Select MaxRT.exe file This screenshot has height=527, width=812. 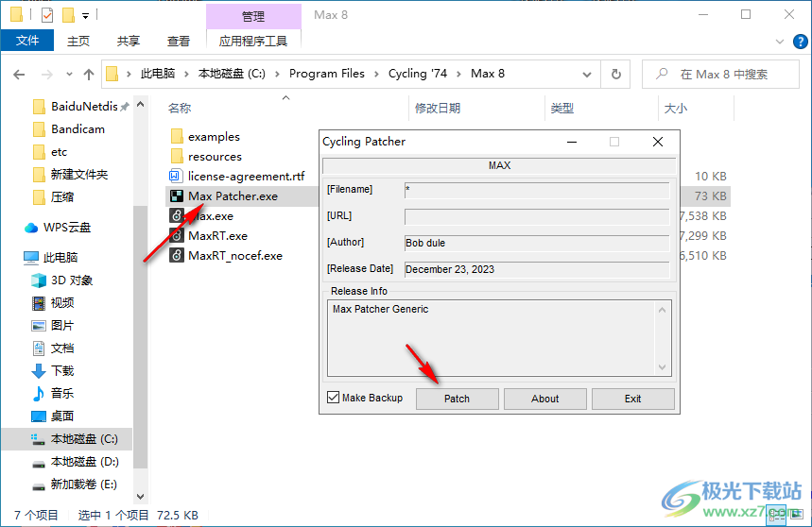[x=217, y=236]
